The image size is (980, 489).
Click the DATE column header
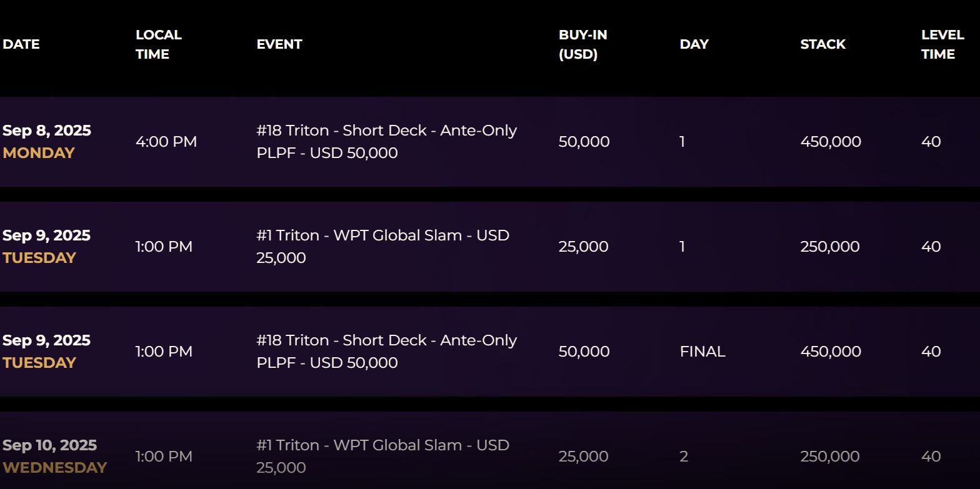point(21,44)
